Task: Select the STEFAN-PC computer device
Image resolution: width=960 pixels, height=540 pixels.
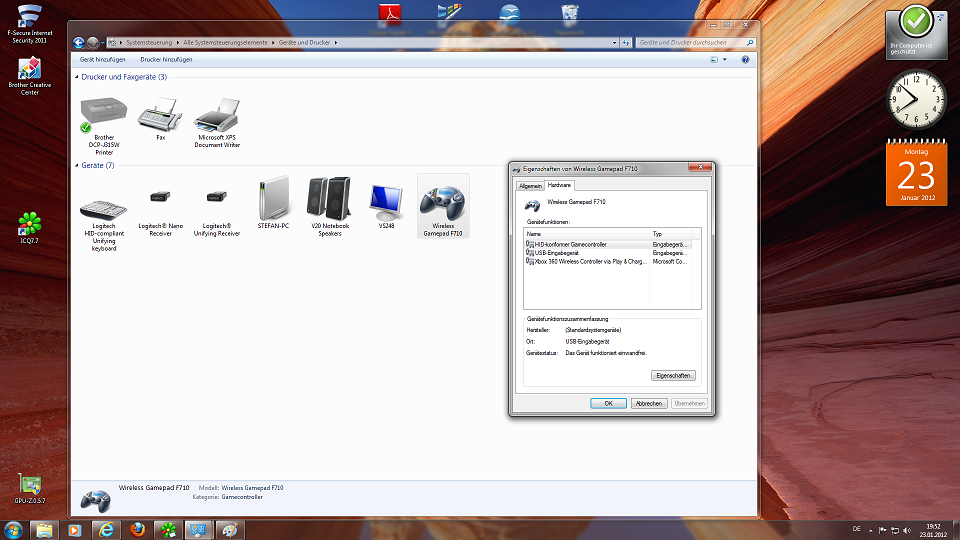Action: [x=273, y=203]
